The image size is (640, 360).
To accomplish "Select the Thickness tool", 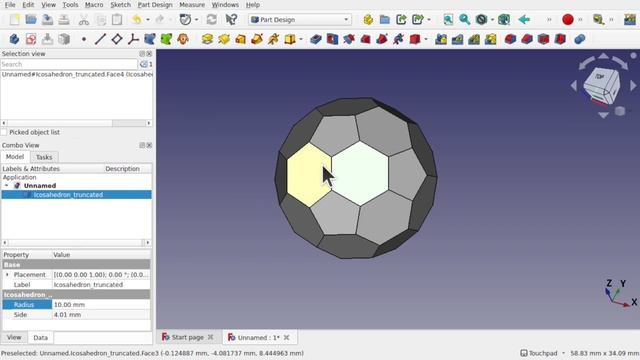I will (560, 39).
